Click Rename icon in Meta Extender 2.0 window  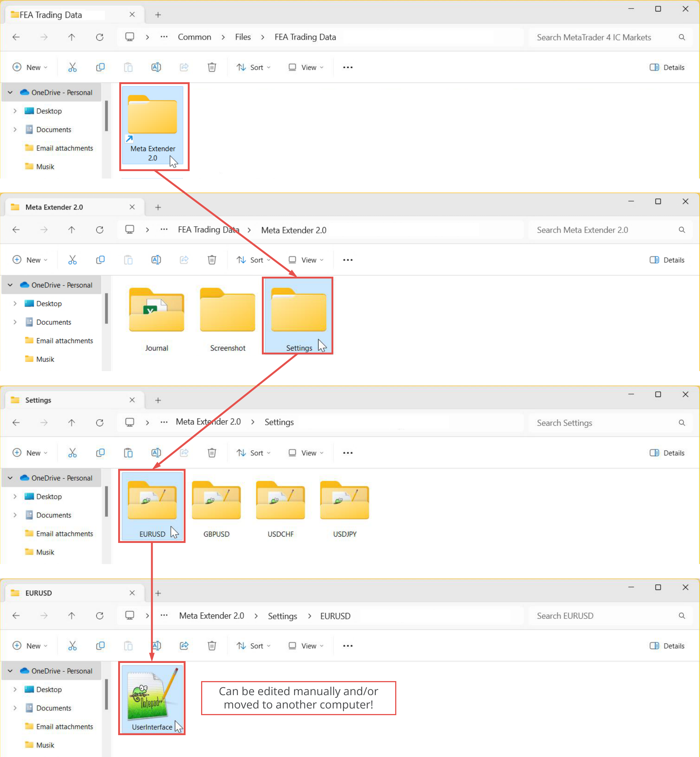point(156,260)
